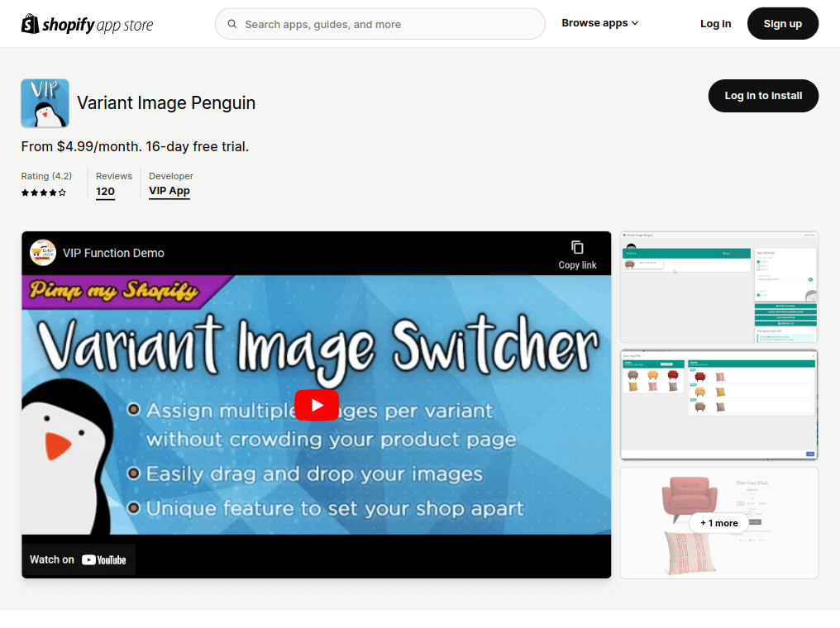
Task: Click the Shopify app store logo
Action: click(x=86, y=23)
